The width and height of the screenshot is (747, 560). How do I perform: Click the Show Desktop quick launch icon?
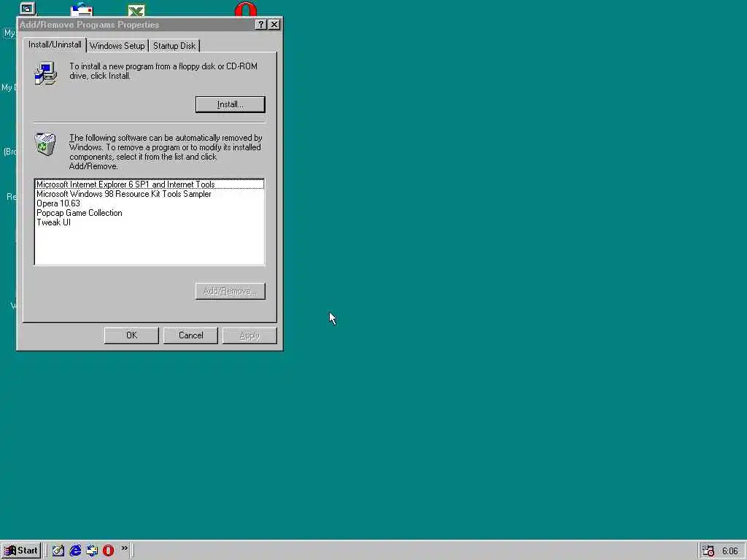[x=58, y=551]
